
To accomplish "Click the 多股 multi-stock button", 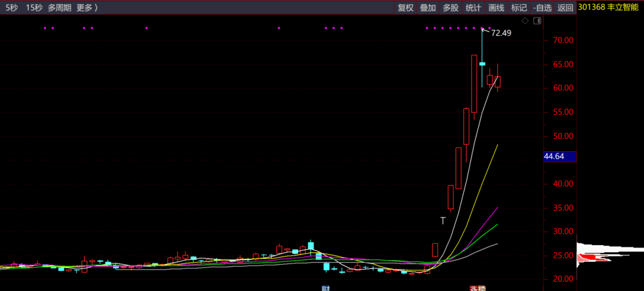I will pyautogui.click(x=450, y=7).
